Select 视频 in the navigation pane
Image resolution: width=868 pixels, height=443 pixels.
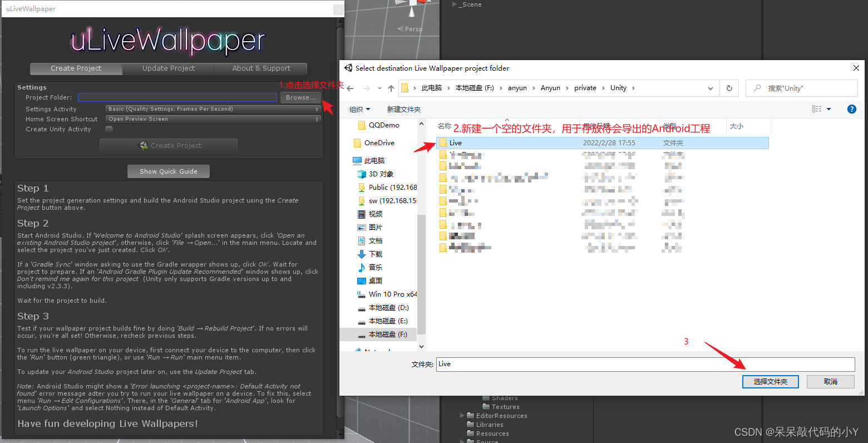(x=375, y=214)
